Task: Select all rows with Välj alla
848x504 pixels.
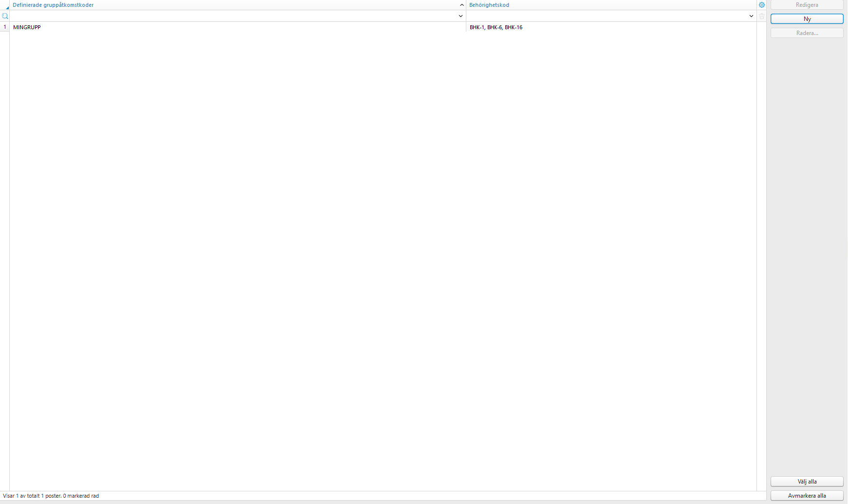Action: tap(807, 481)
